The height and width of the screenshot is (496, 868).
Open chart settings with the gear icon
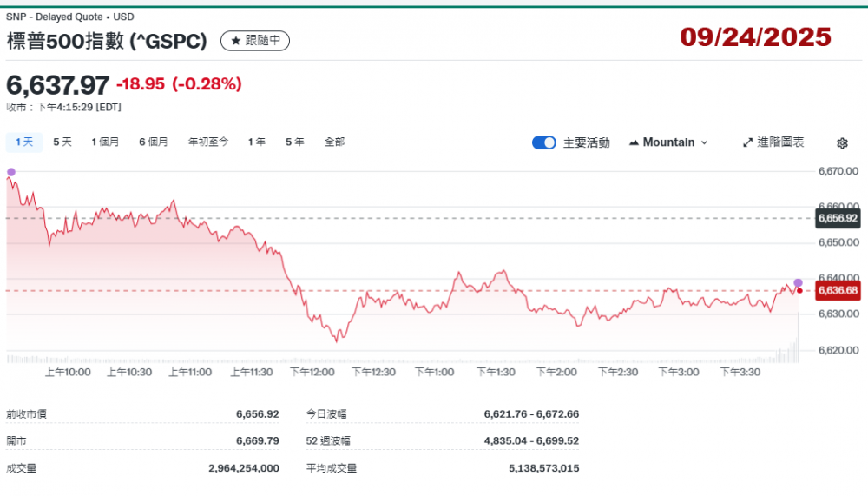842,143
